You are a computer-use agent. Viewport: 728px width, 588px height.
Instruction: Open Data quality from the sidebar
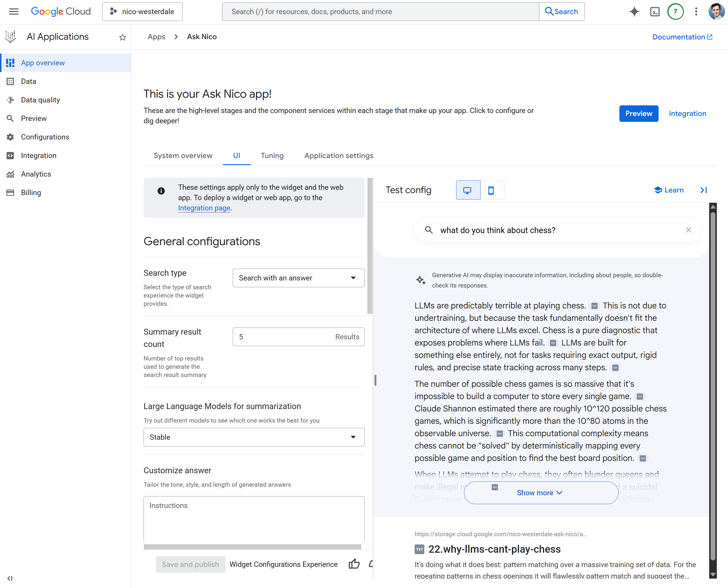coord(40,99)
